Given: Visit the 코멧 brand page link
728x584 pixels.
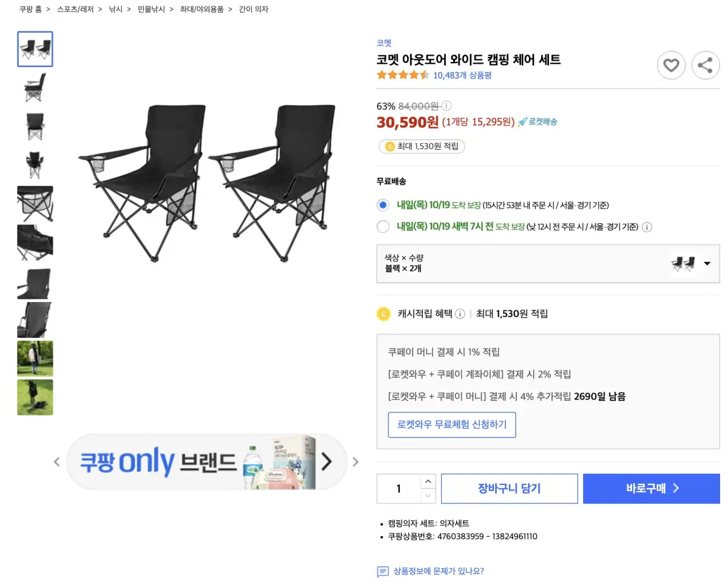Looking at the screenshot, I should 383,42.
